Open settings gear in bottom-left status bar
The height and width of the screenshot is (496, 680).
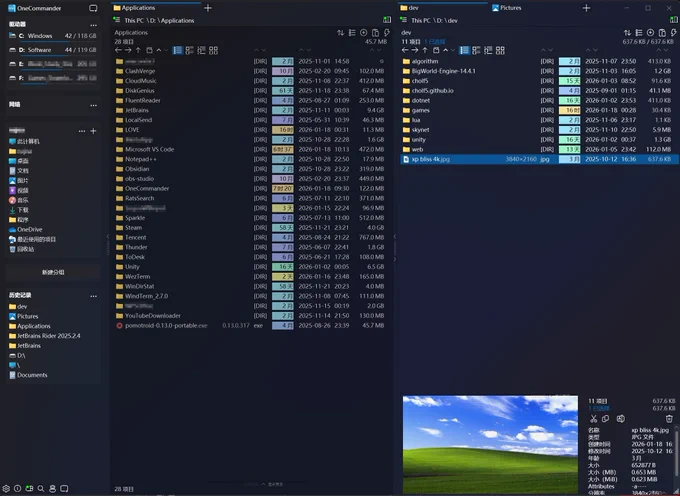point(6,489)
